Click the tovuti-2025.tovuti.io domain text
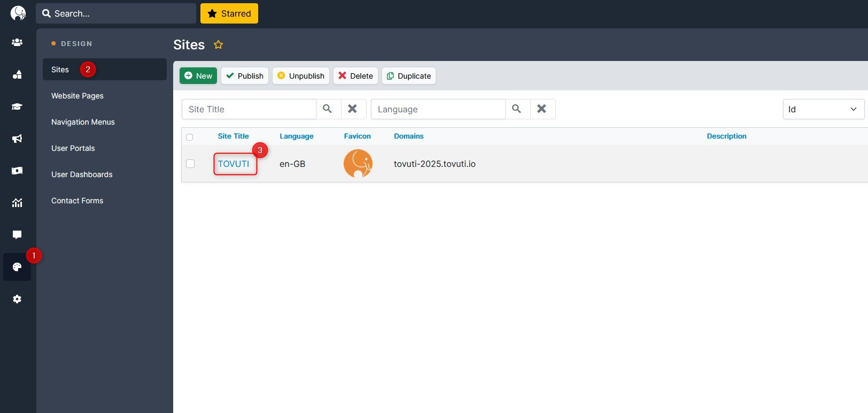 coord(435,164)
